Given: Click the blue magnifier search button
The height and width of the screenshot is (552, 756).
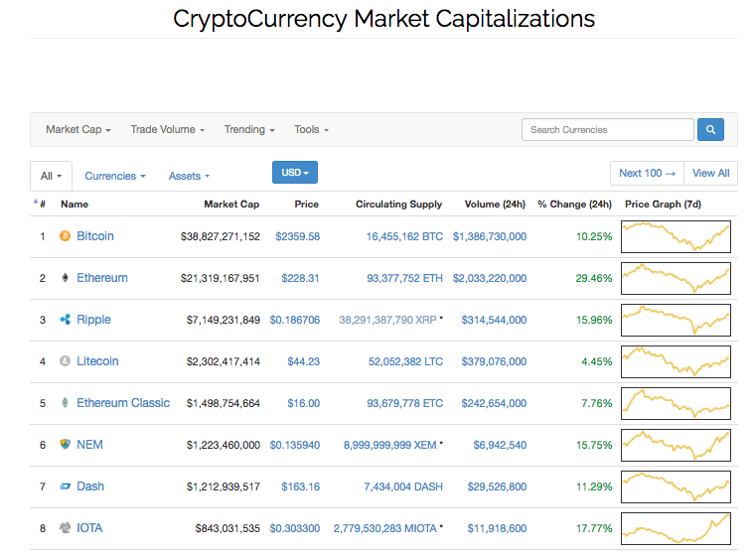Looking at the screenshot, I should coord(710,130).
